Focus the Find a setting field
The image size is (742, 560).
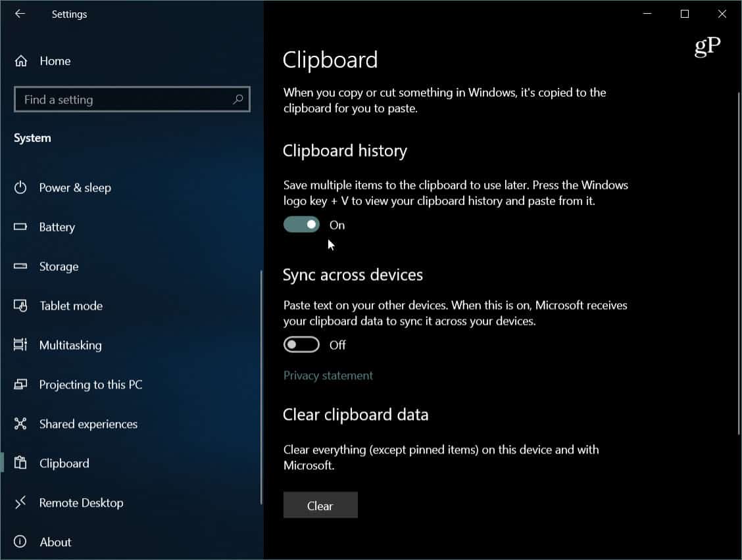click(x=132, y=99)
